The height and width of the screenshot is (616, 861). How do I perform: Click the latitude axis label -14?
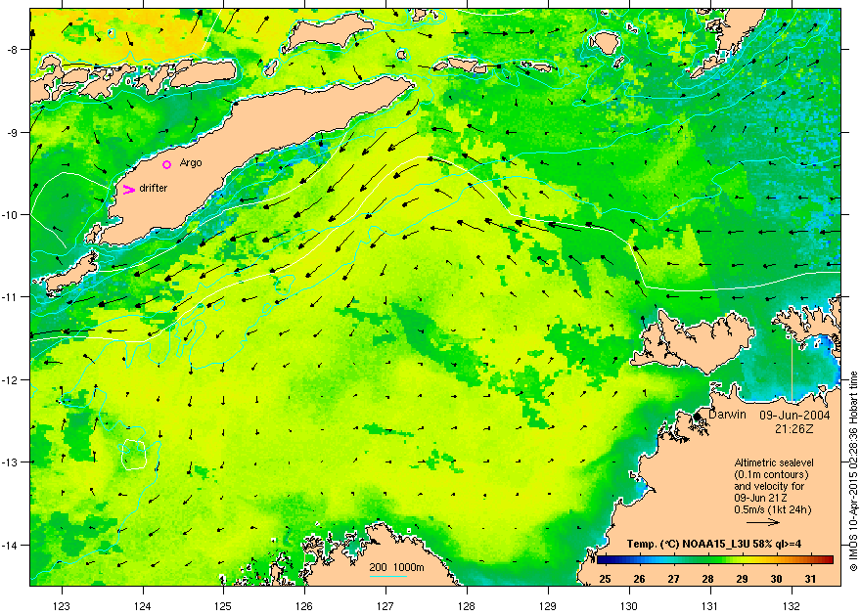pyautogui.click(x=10, y=546)
